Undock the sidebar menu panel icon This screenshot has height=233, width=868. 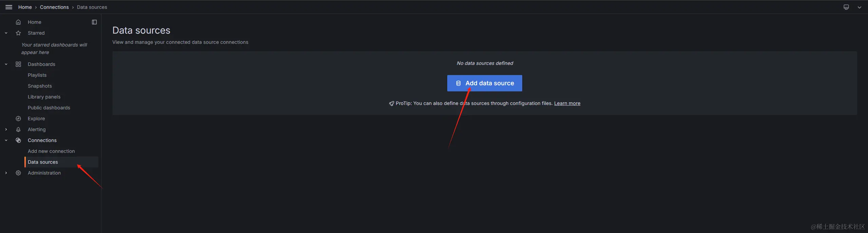[94, 22]
